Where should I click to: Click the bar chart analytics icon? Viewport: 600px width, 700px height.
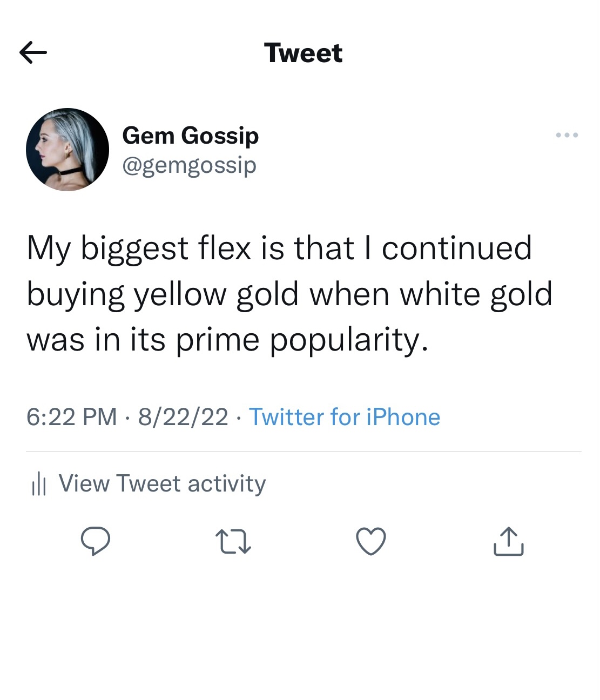pos(39,483)
